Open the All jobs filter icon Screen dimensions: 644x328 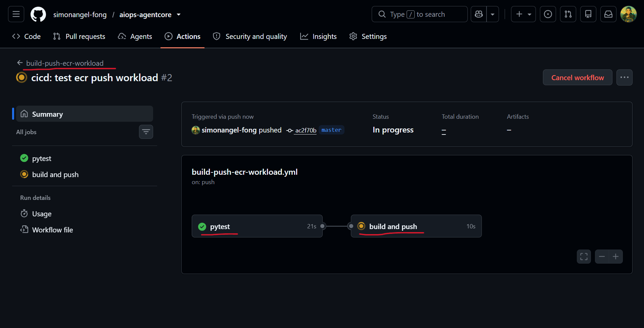146,132
